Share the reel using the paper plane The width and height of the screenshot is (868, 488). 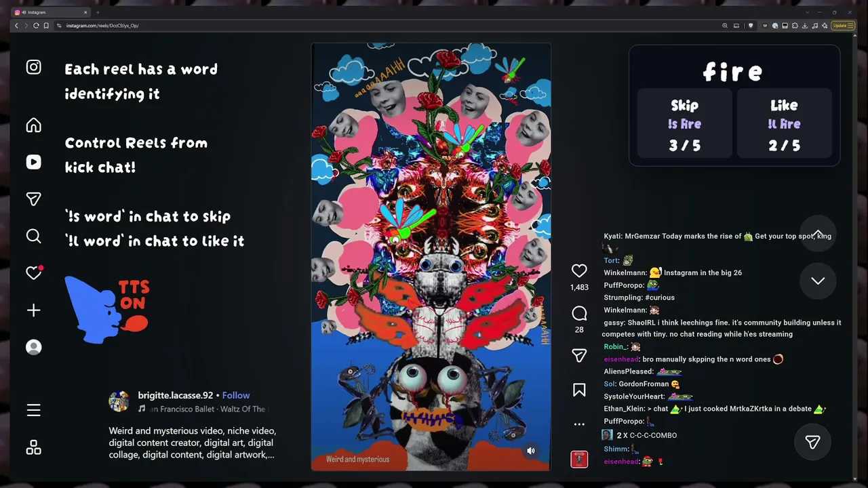(x=579, y=356)
